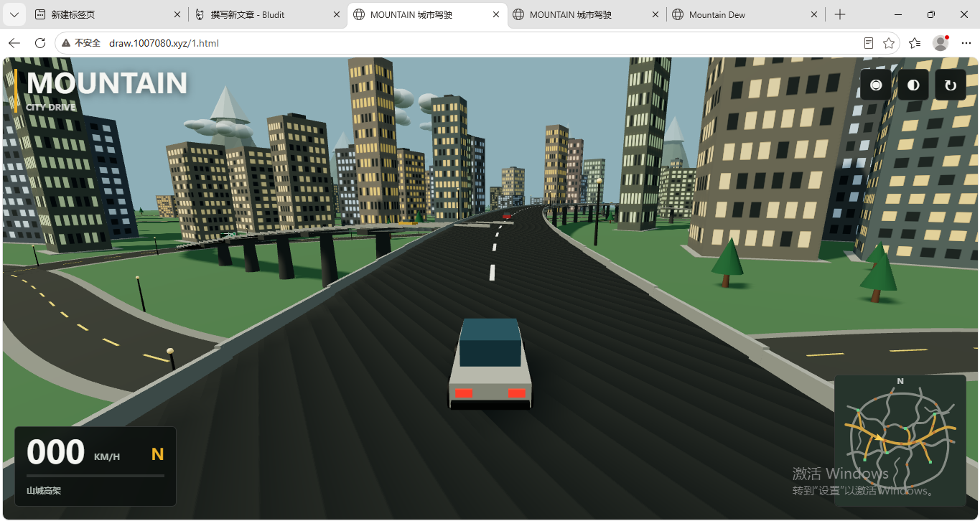Open the reader view icon in the address bar
980x521 pixels.
click(869, 43)
